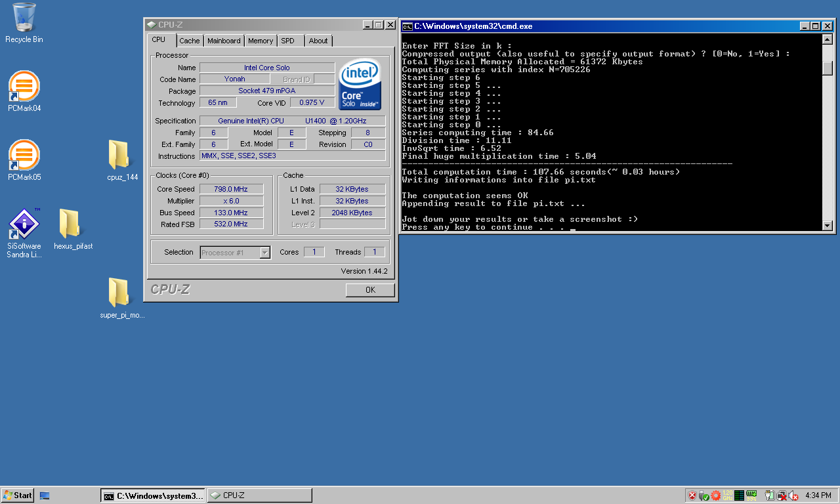This screenshot has width=840, height=504.
Task: Click the cmd window scroll-up arrow
Action: click(828, 39)
